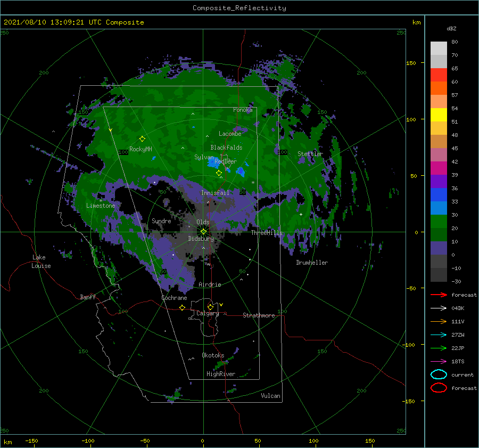Click the Vulcan label

[x=270, y=396]
